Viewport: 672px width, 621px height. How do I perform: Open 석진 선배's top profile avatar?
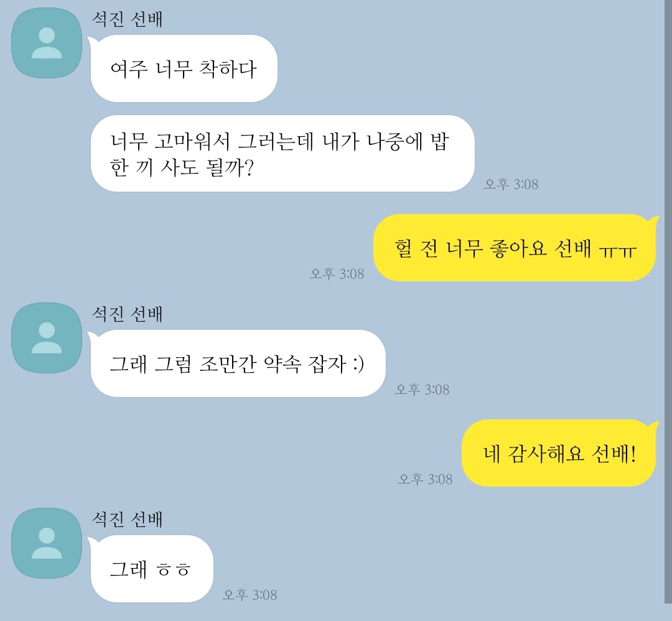point(47,43)
